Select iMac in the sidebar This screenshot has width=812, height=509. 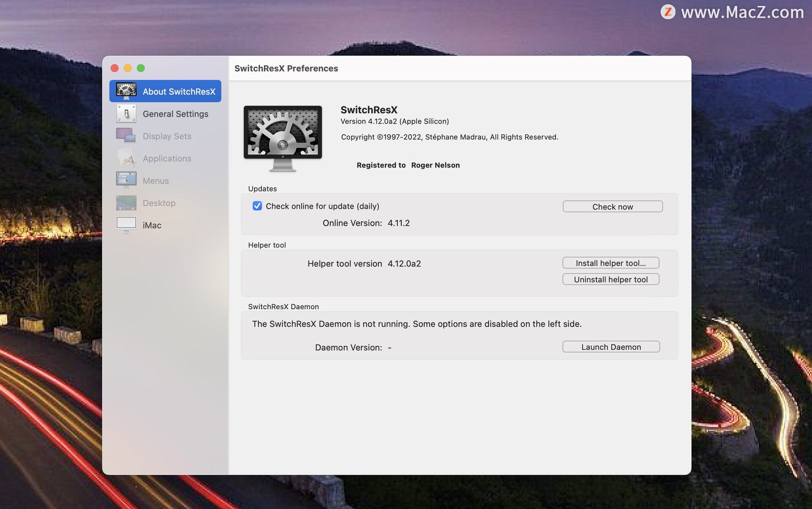coord(152,226)
